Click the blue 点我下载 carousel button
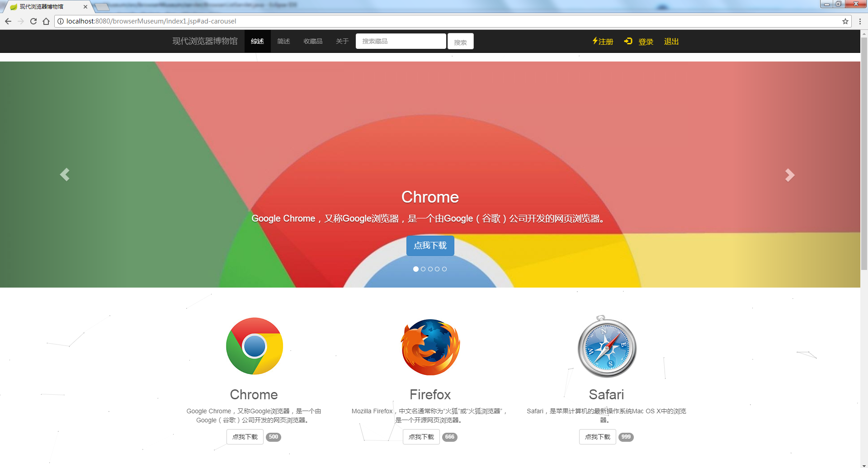 coord(430,246)
